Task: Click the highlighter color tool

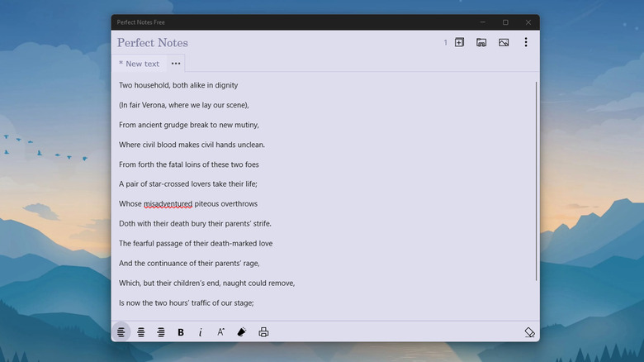Action: click(x=242, y=332)
